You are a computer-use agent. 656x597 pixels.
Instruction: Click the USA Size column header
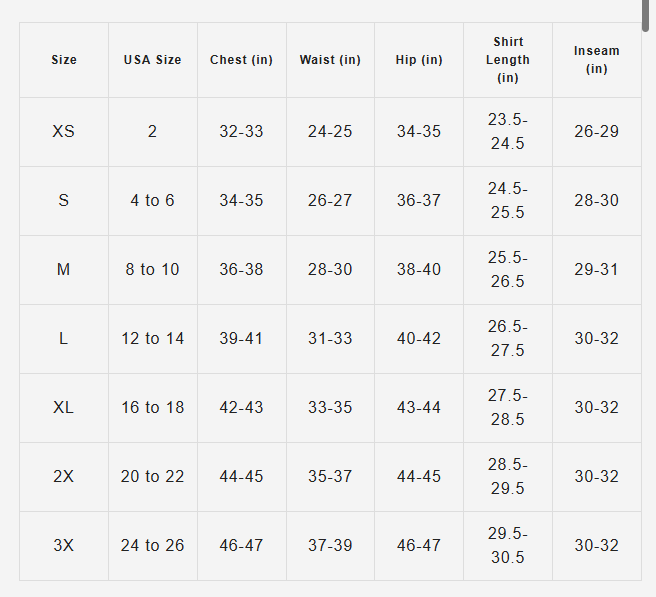click(153, 60)
